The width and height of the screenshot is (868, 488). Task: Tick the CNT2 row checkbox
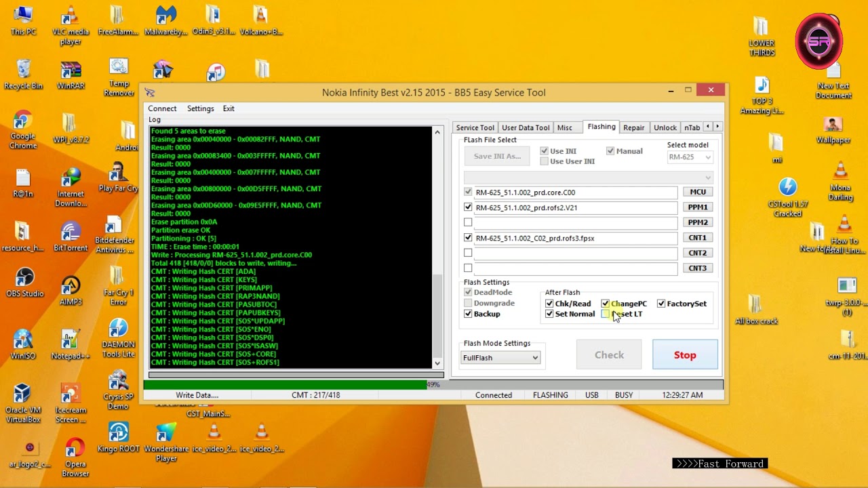468,253
